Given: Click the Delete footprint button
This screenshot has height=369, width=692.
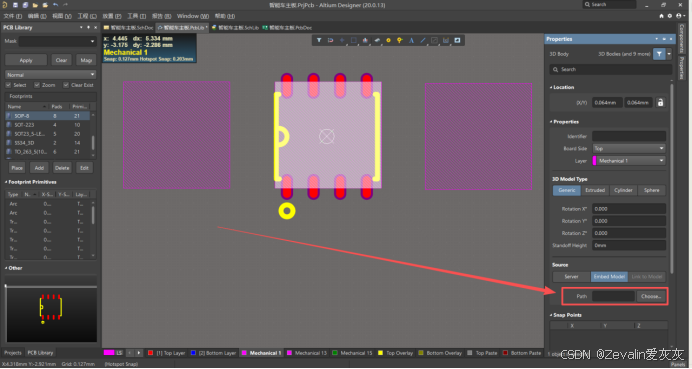Looking at the screenshot, I should (62, 168).
